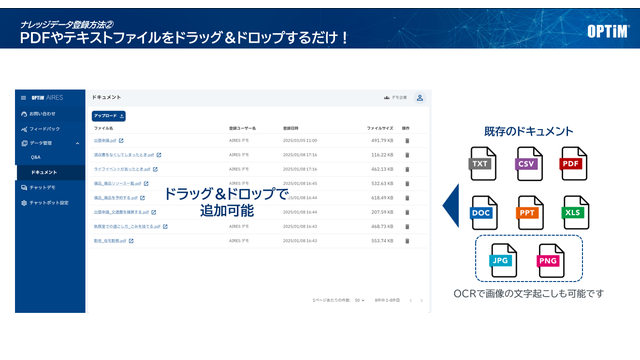Click the CSV file type icon
This screenshot has width=640, height=360.
pos(529,164)
